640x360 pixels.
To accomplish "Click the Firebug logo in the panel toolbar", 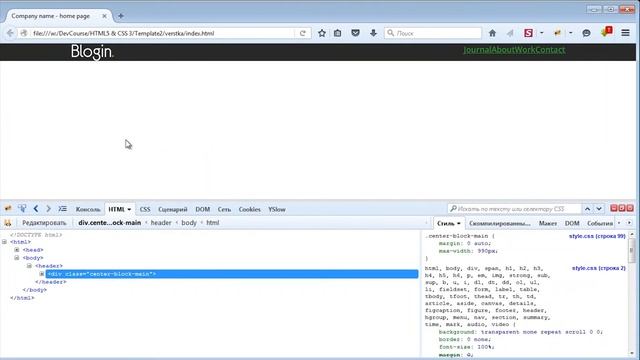I will pyautogui.click(x=8, y=209).
